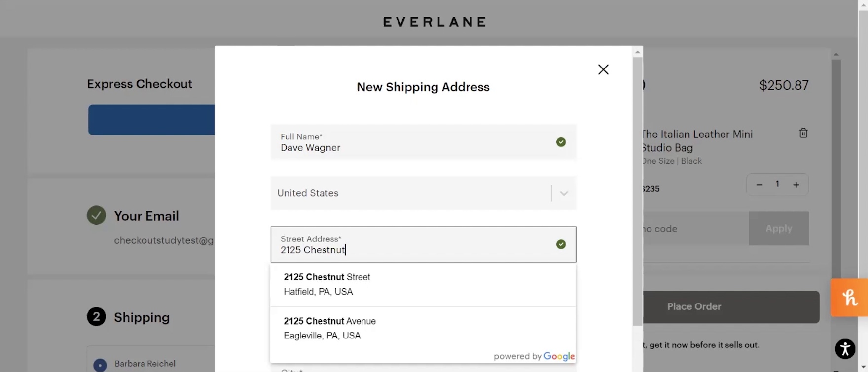Click the Your Email green checkmark
Screen dimensions: 868x372
pos(96,215)
